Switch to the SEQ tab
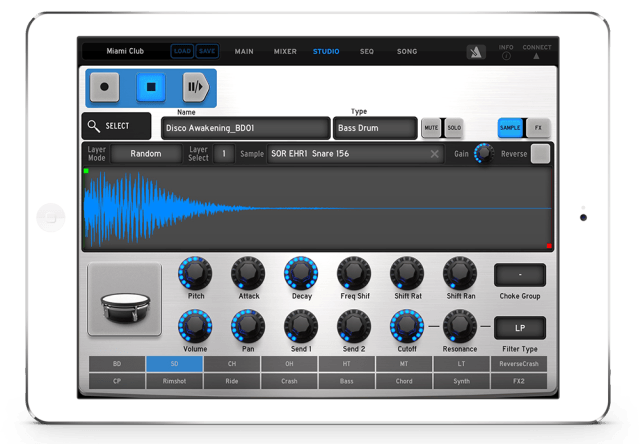Screen dimensions: 640x444 coord(366,51)
